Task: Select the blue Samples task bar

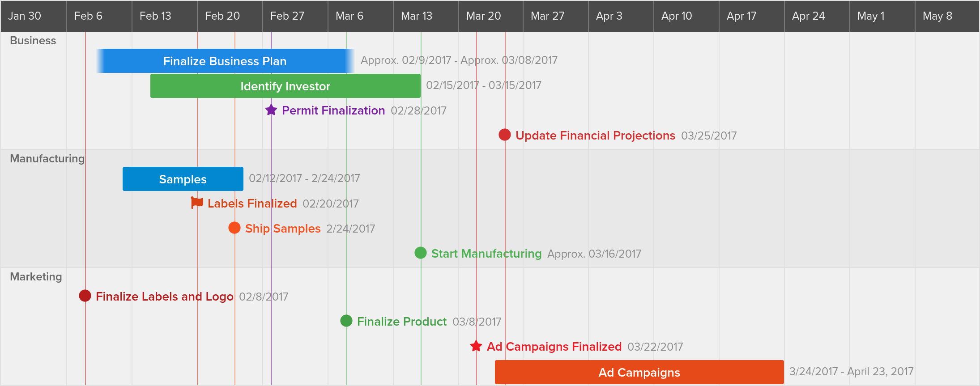Action: tap(183, 179)
